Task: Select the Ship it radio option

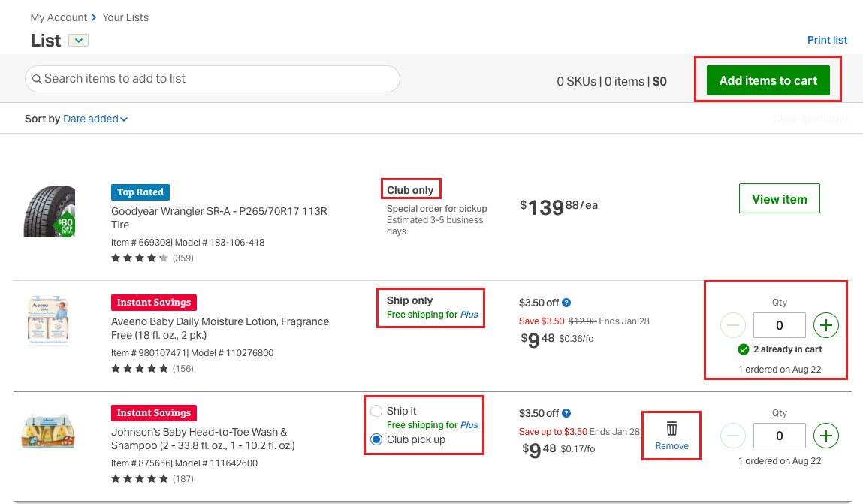Action: click(x=376, y=411)
